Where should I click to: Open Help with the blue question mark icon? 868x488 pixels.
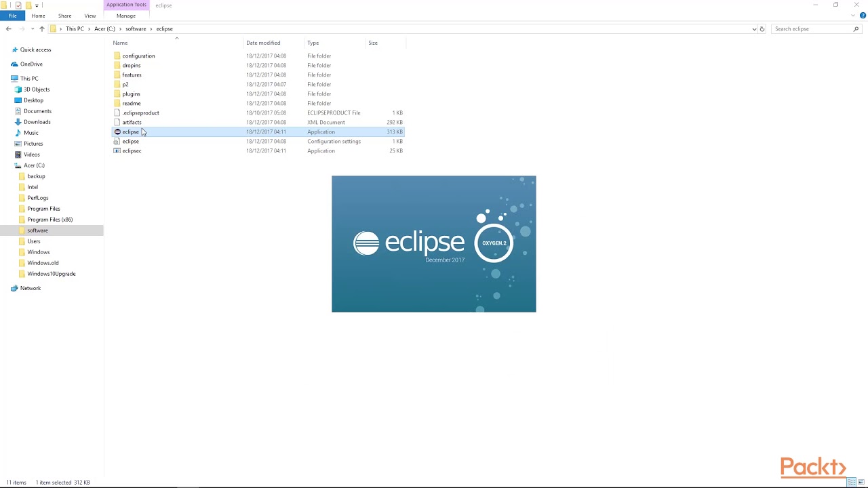863,16
